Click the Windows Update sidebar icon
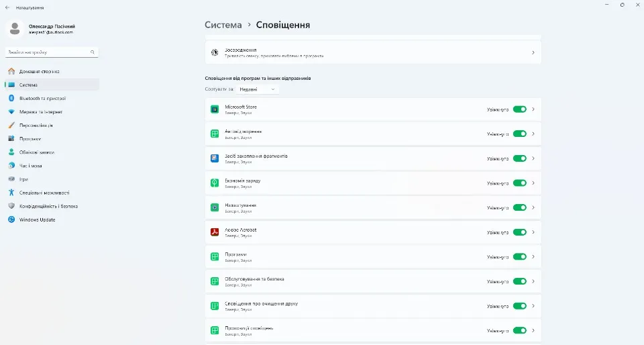This screenshot has height=345, width=644. tap(11, 220)
